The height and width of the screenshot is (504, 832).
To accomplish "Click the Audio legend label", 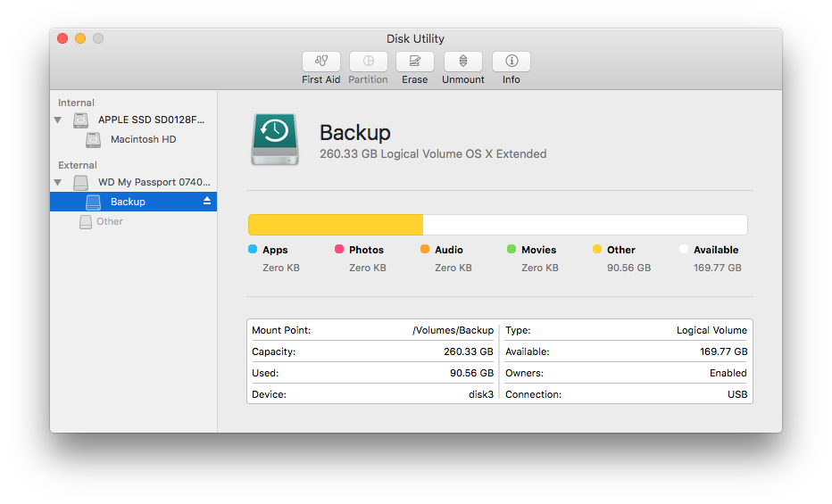I will [x=449, y=250].
